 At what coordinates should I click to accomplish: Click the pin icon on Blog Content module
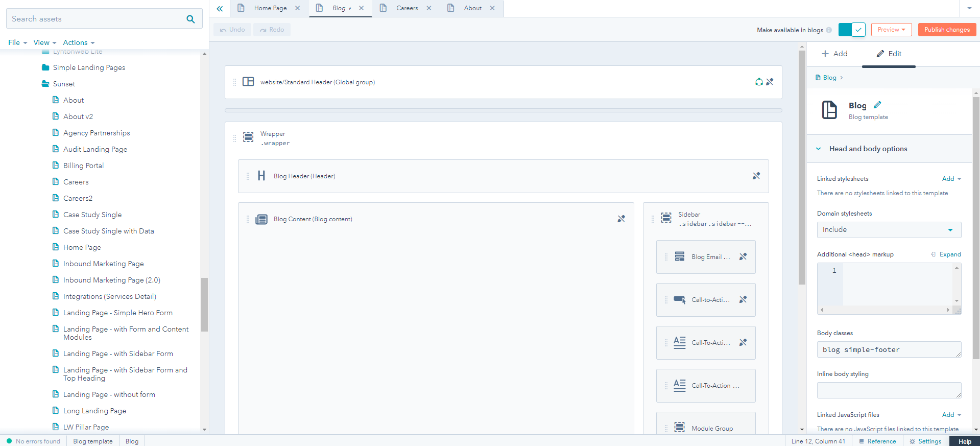(621, 219)
